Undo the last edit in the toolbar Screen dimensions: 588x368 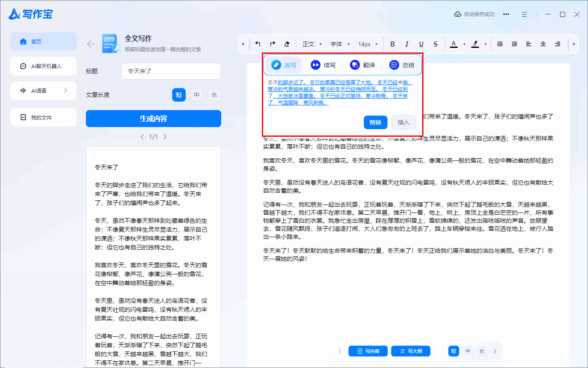tap(258, 44)
